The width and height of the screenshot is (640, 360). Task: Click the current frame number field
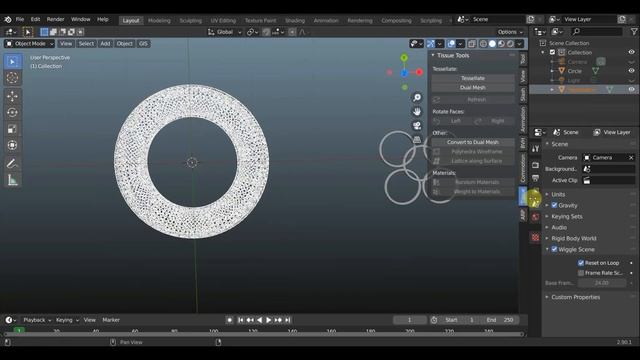pos(409,320)
